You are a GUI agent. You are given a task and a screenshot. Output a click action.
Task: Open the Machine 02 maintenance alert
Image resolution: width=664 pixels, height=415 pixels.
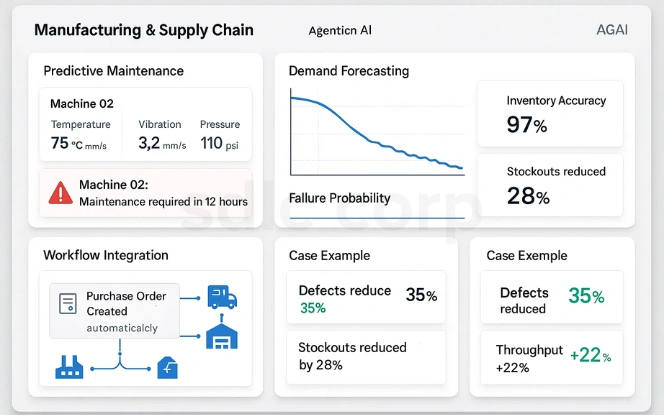pyautogui.click(x=145, y=193)
